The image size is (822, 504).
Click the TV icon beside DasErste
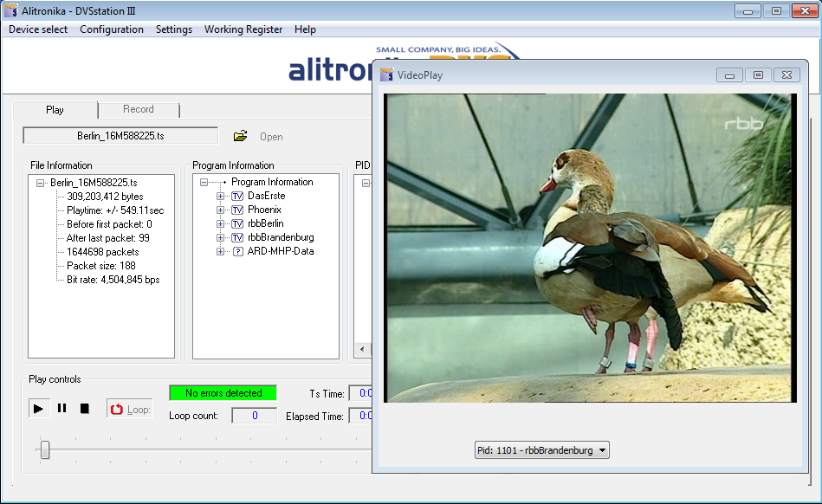tap(237, 196)
